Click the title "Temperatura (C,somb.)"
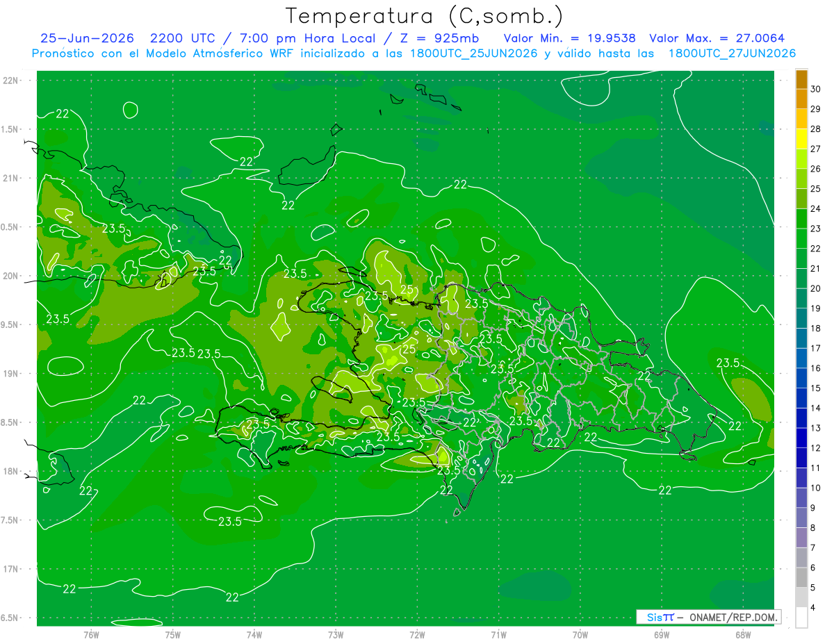Image resolution: width=834 pixels, height=644 pixels. [424, 16]
